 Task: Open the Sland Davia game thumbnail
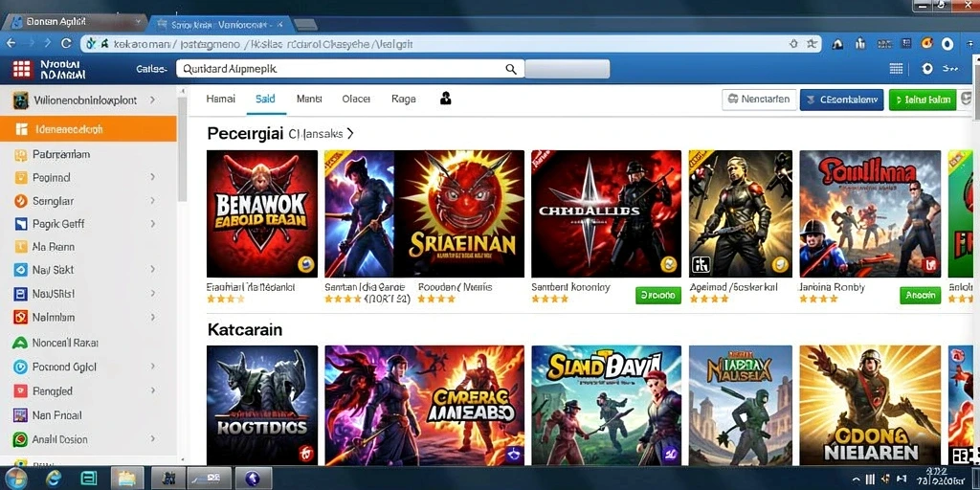click(606, 405)
